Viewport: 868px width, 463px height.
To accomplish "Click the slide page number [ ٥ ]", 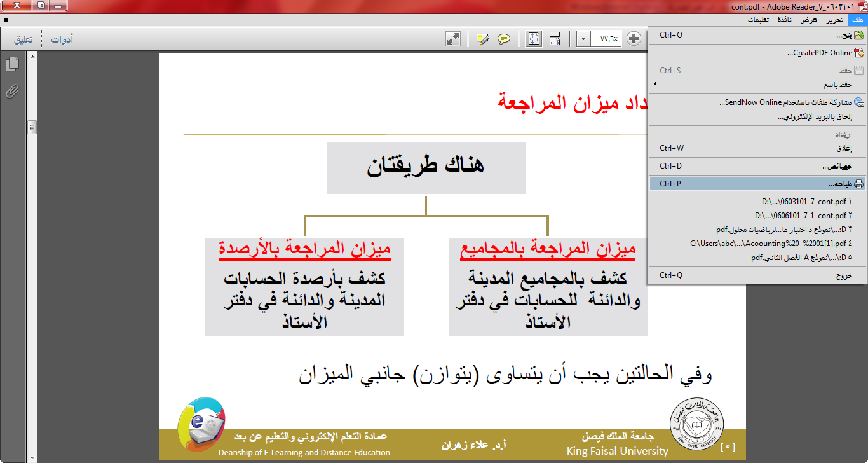I will [x=728, y=447].
